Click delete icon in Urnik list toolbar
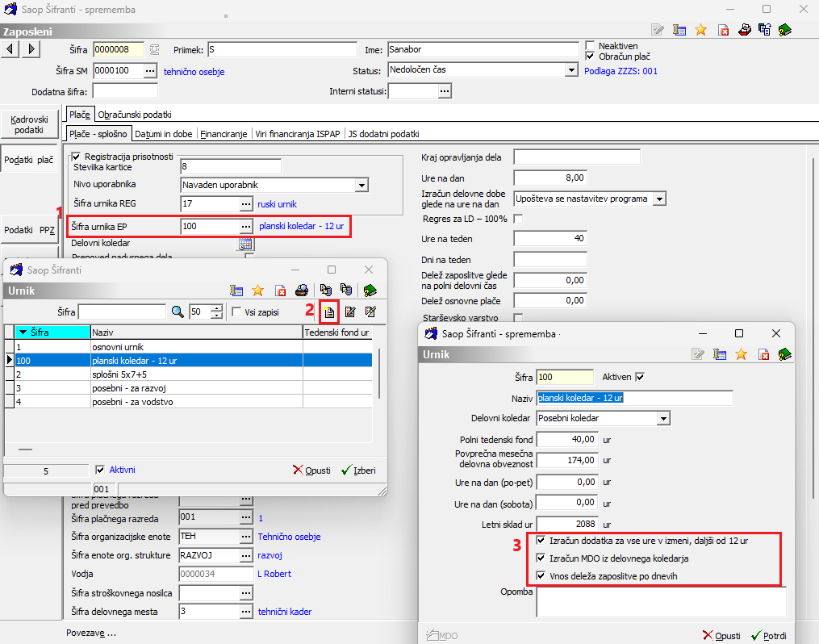 click(x=281, y=291)
